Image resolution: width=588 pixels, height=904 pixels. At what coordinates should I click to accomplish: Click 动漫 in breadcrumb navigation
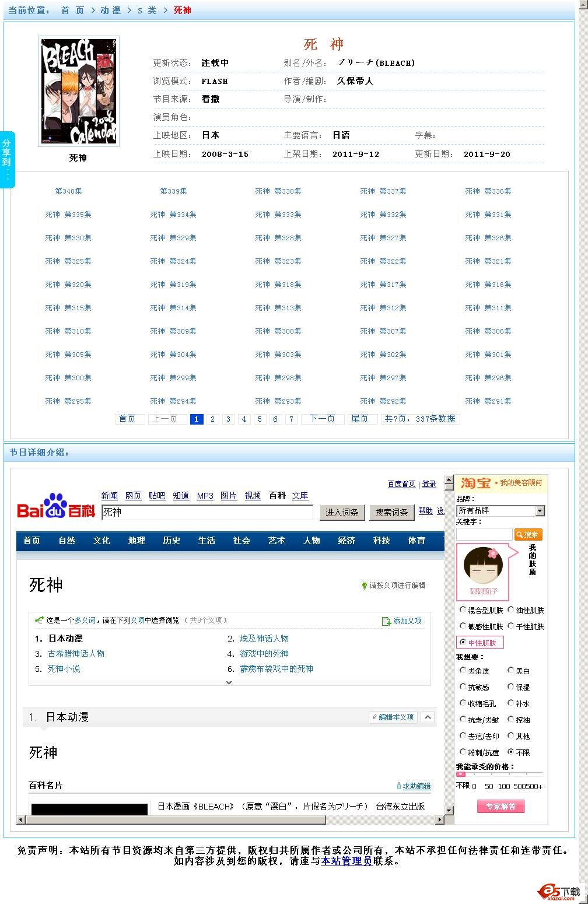[110, 10]
